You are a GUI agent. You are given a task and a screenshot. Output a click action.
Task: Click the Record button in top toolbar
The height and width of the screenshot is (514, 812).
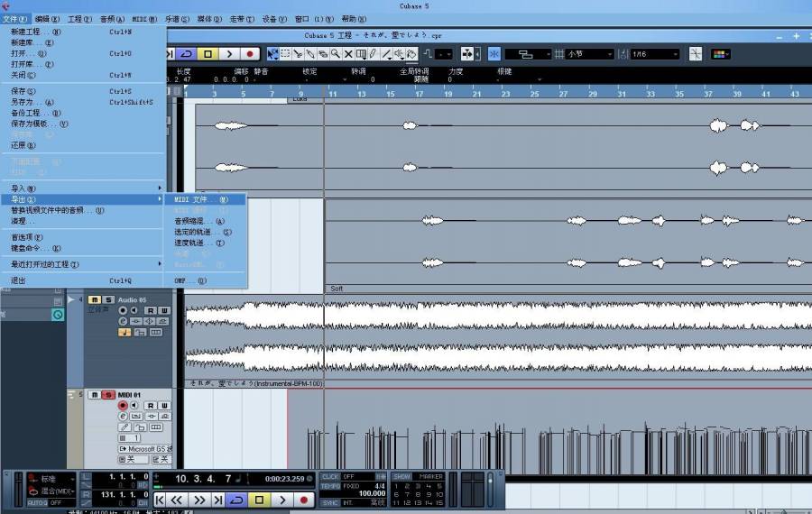point(250,53)
